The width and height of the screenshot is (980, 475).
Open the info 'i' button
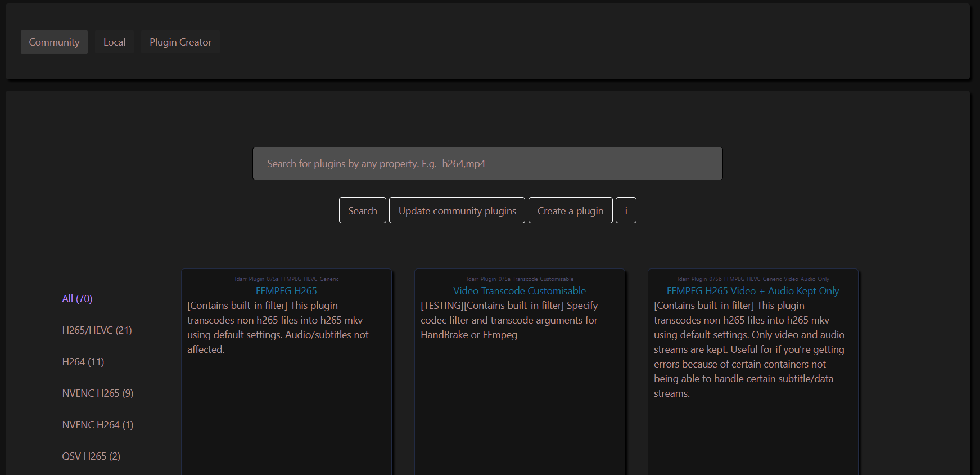point(626,210)
